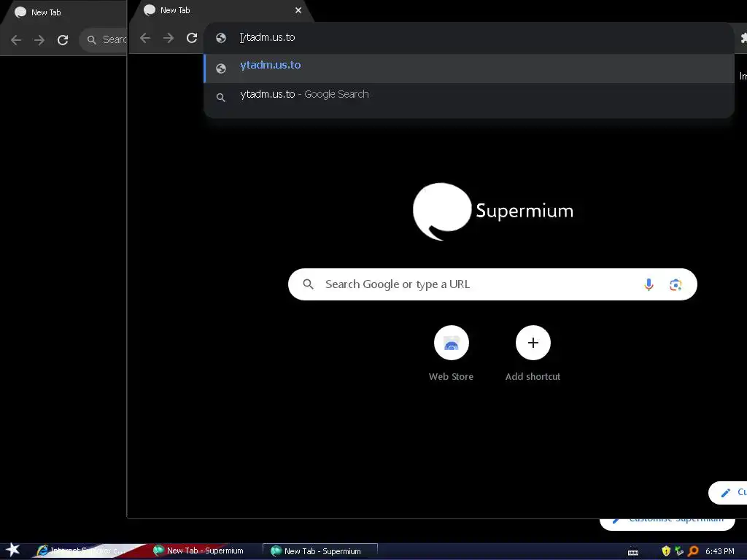The image size is (747, 560).
Task: Switch to first New Tab - Supermium taskbar button
Action: pyautogui.click(x=198, y=551)
